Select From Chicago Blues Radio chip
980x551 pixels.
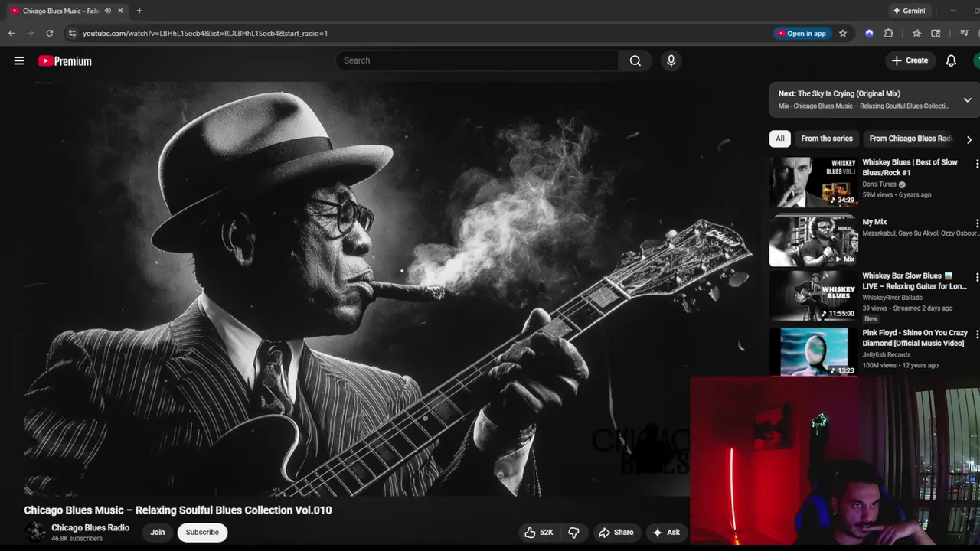point(910,139)
